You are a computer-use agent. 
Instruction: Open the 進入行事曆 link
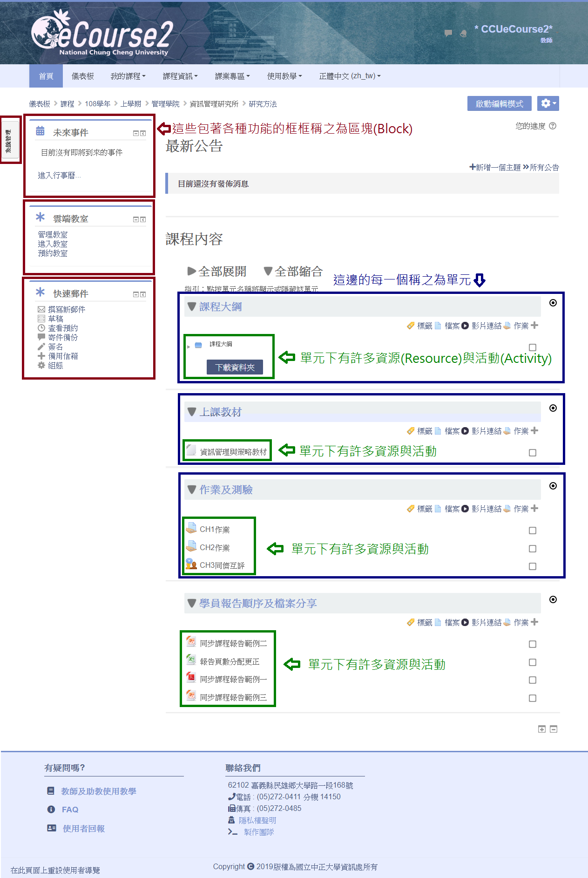point(59,175)
